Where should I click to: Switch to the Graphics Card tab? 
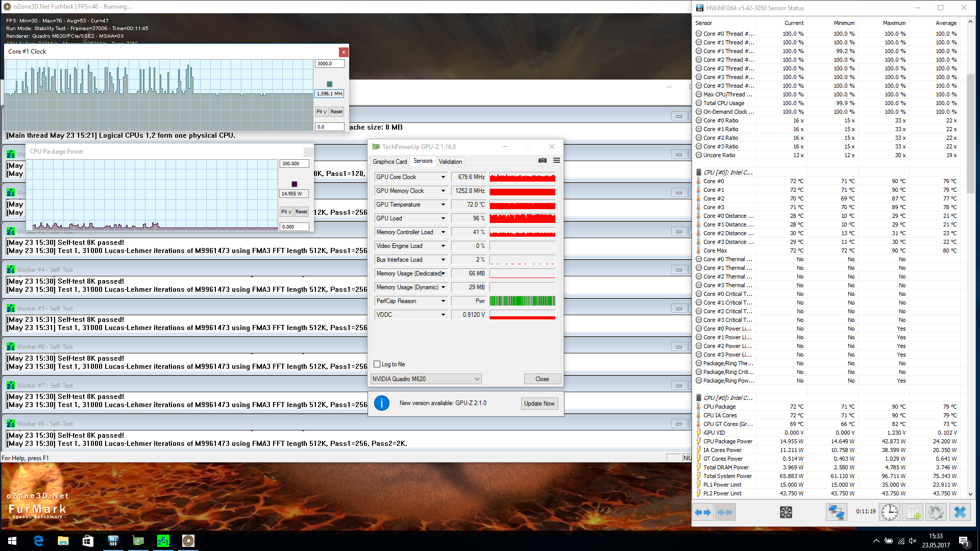tap(389, 161)
